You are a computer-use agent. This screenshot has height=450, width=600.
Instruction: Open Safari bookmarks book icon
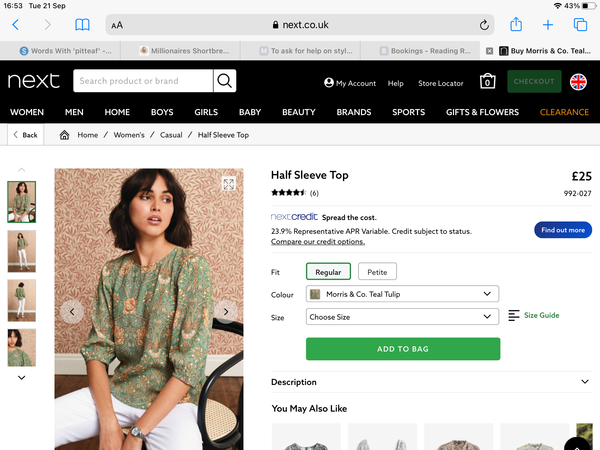(82, 25)
